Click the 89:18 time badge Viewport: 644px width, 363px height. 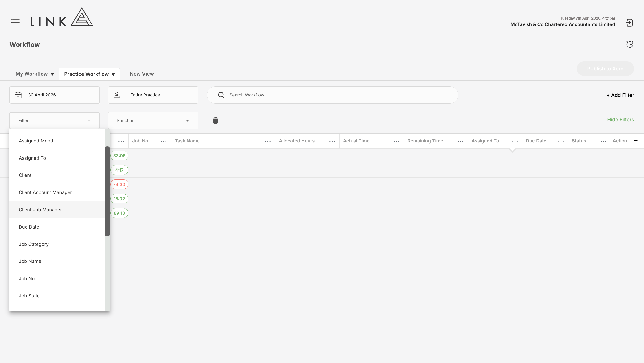119,213
